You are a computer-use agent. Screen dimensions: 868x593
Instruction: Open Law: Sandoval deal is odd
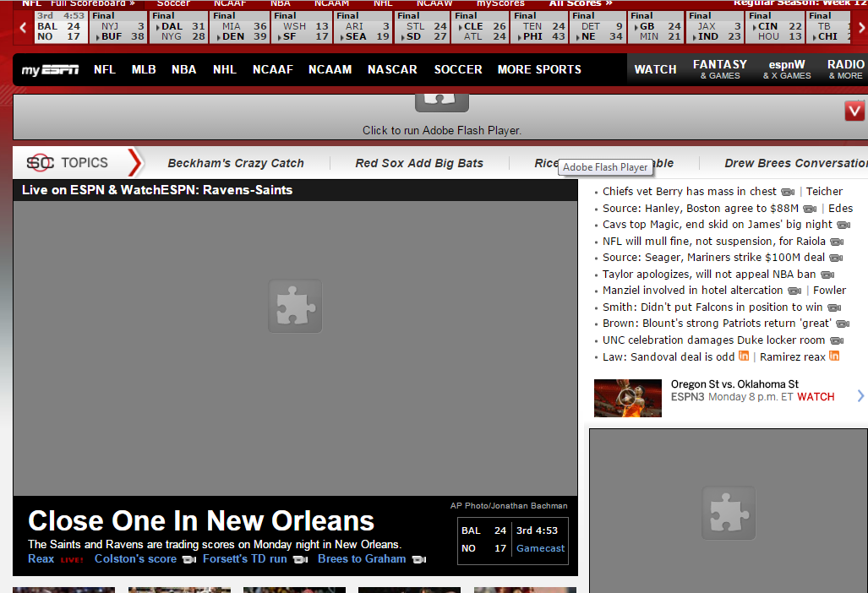tap(669, 356)
